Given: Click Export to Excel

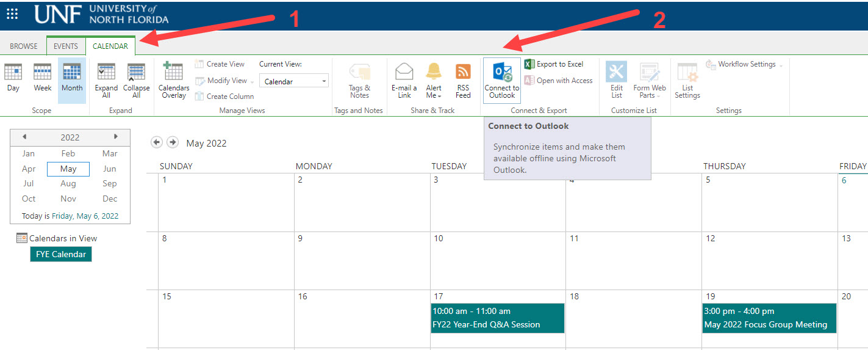Looking at the screenshot, I should [x=554, y=64].
